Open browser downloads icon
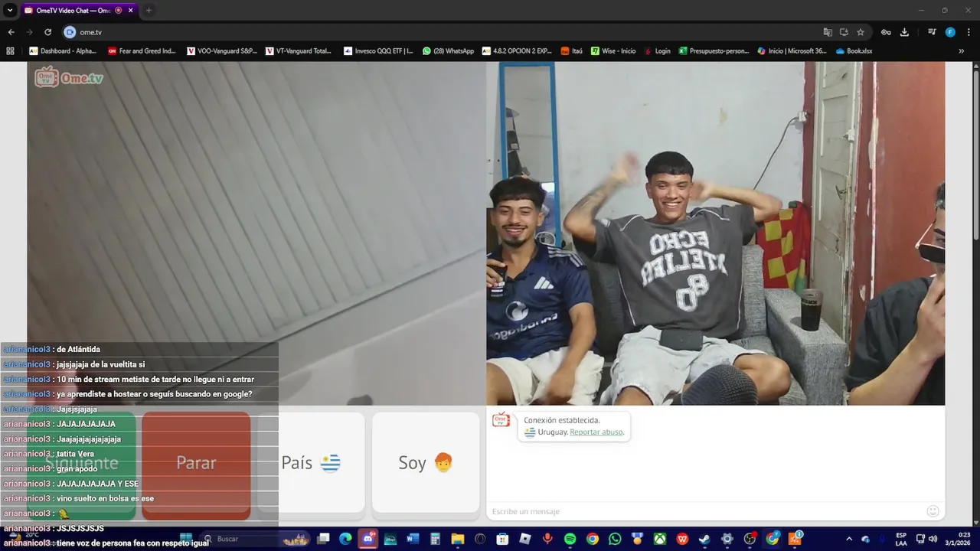 coord(904,32)
